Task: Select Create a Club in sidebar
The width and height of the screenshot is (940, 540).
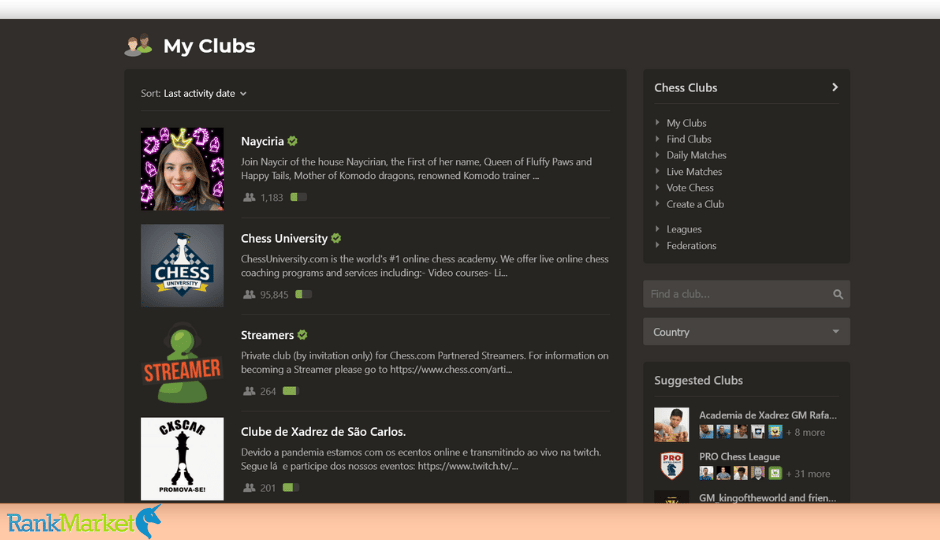Action: [x=695, y=204]
